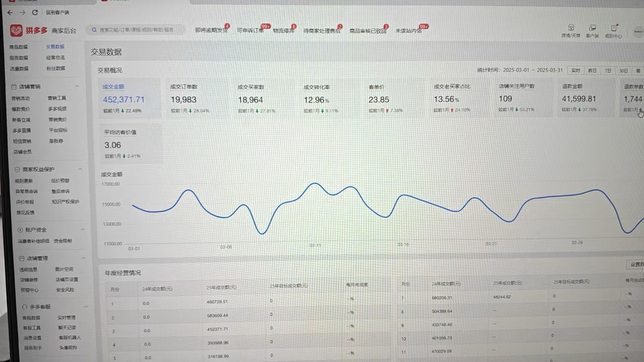Open 店铺装修 in the sidebar
Viewport: 644px width, 362px height.
(x=29, y=280)
